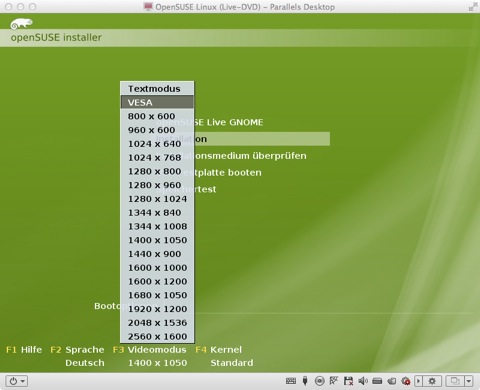
Task: Click the security icon with red badge
Action: (406, 381)
